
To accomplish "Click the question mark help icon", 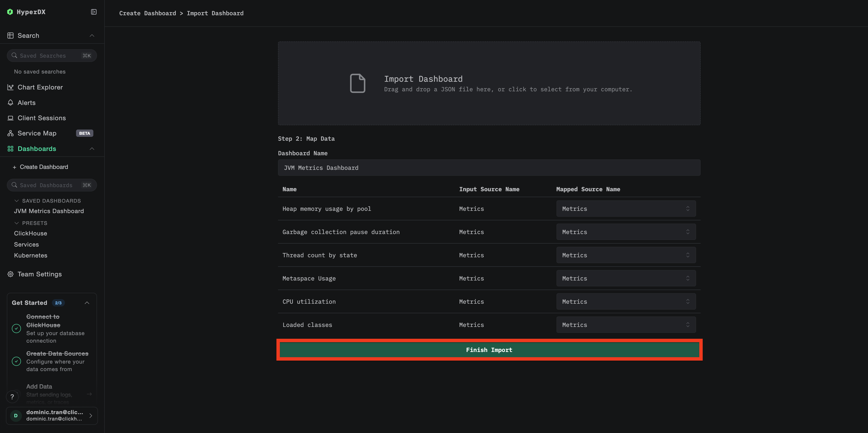I will tap(12, 397).
